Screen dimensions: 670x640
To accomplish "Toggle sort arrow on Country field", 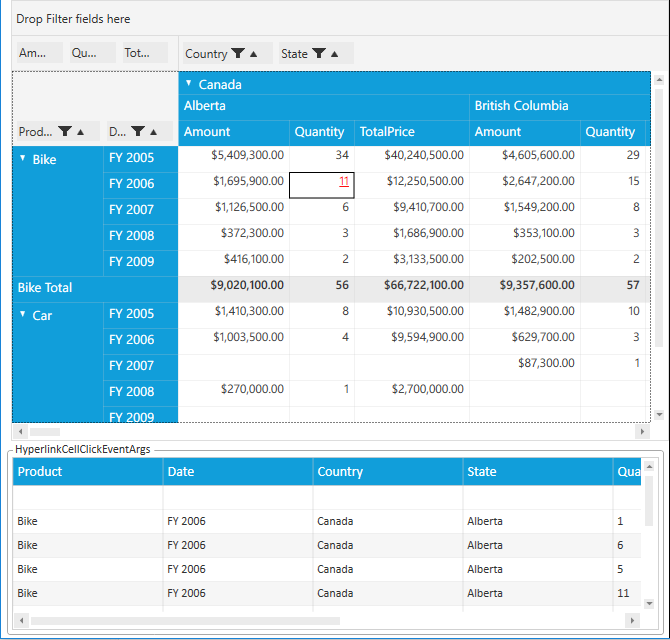I will (x=254, y=54).
